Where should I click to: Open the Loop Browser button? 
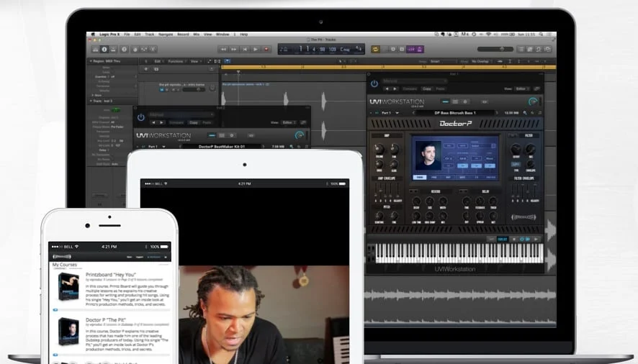(x=539, y=49)
